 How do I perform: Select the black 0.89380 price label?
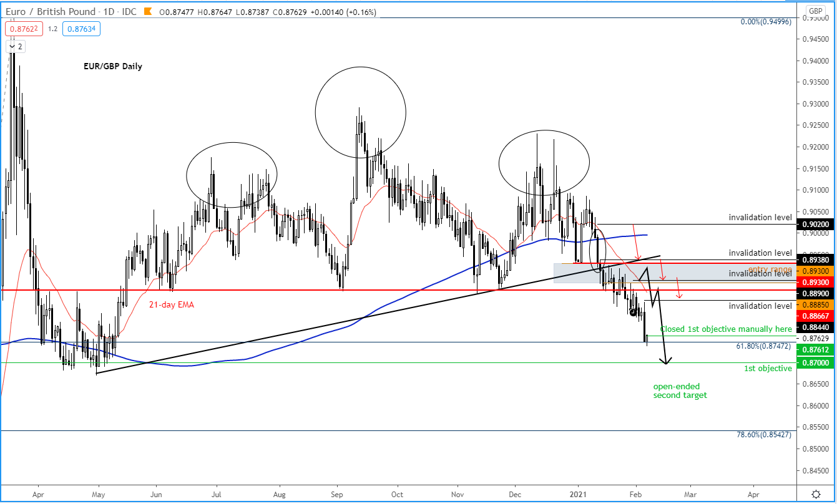pyautogui.click(x=815, y=261)
